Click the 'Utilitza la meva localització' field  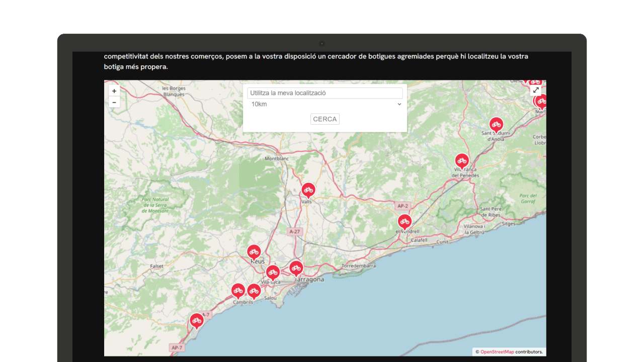pyautogui.click(x=325, y=93)
